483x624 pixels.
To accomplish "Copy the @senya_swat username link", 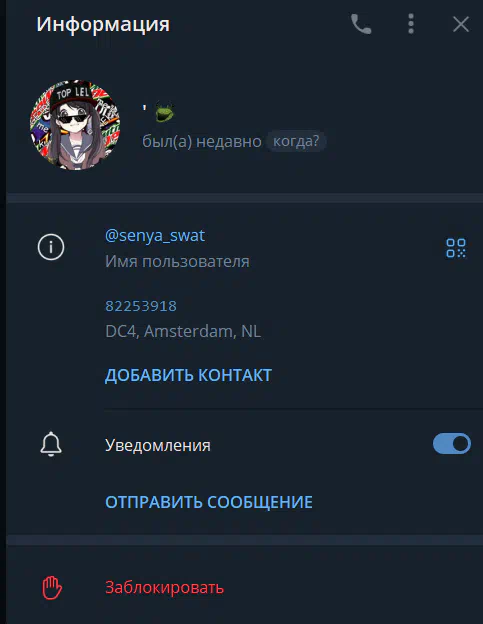I will click(155, 236).
